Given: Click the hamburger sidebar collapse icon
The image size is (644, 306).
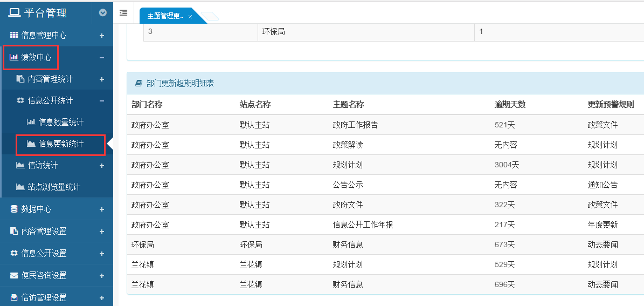Looking at the screenshot, I should 123,13.
